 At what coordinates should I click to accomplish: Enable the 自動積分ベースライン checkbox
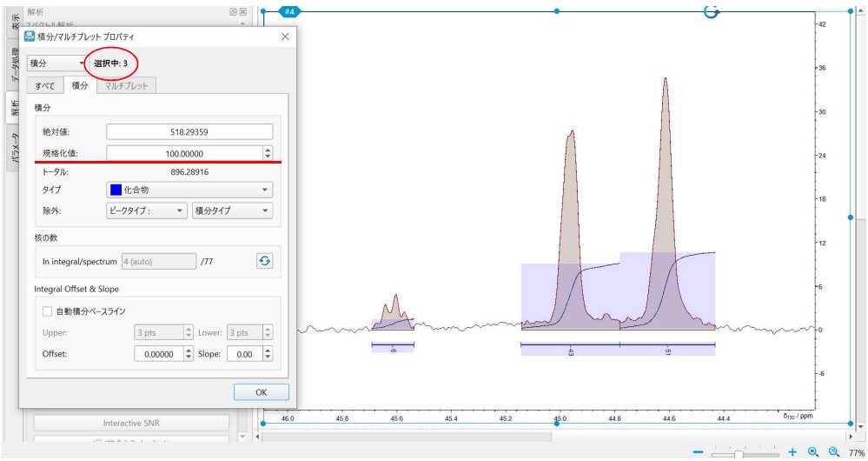coord(48,311)
